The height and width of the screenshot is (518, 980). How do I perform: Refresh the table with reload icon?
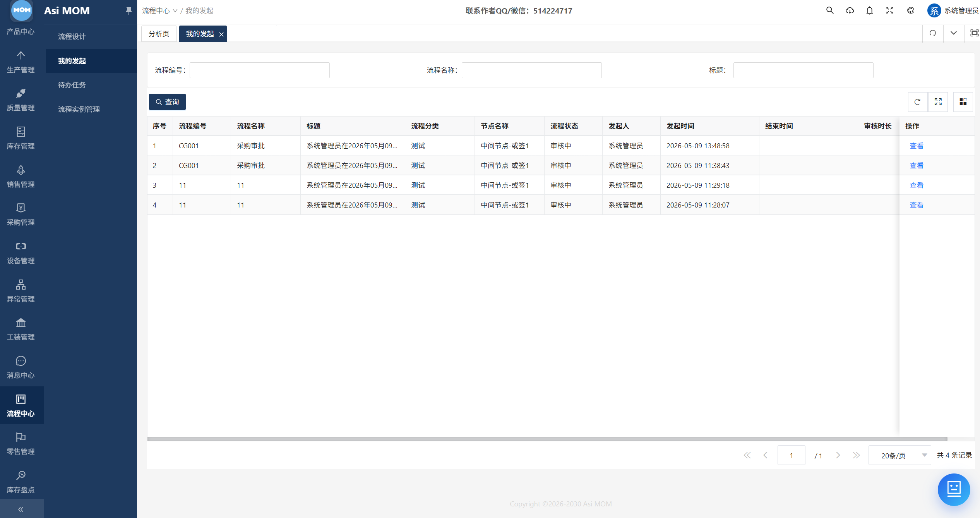(917, 102)
